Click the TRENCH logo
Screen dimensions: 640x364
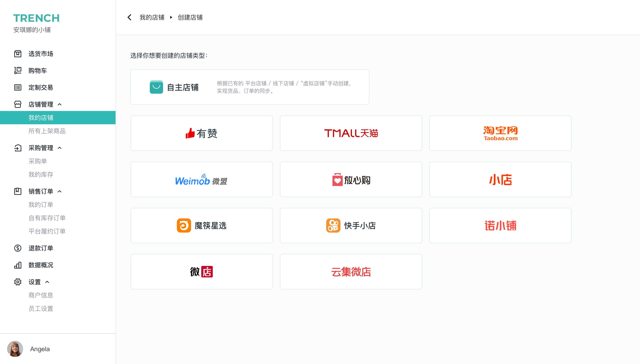tap(36, 18)
